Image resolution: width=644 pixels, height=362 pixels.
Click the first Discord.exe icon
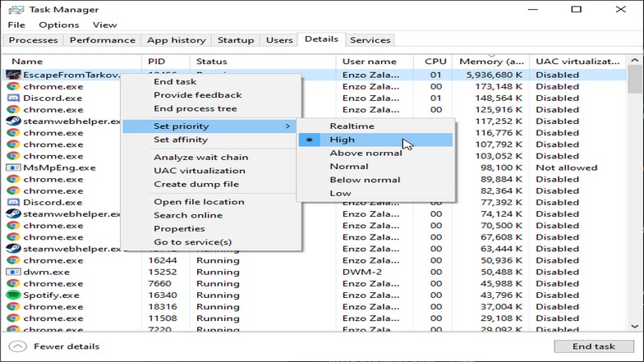click(13, 98)
